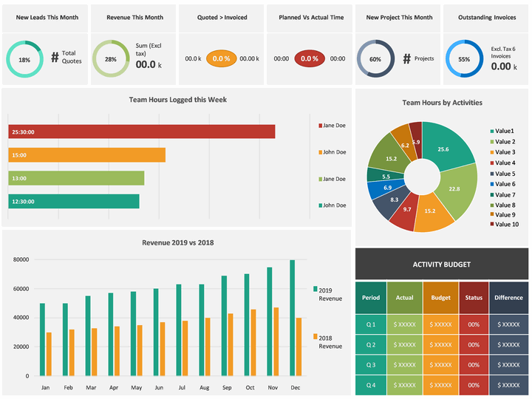The width and height of the screenshot is (532, 399).
Task: Click the 18% New Leads donut gauge
Action: (x=25, y=59)
